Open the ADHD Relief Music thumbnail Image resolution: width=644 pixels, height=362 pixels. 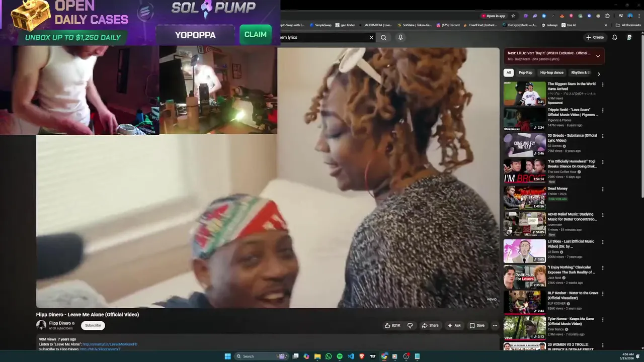(524, 224)
